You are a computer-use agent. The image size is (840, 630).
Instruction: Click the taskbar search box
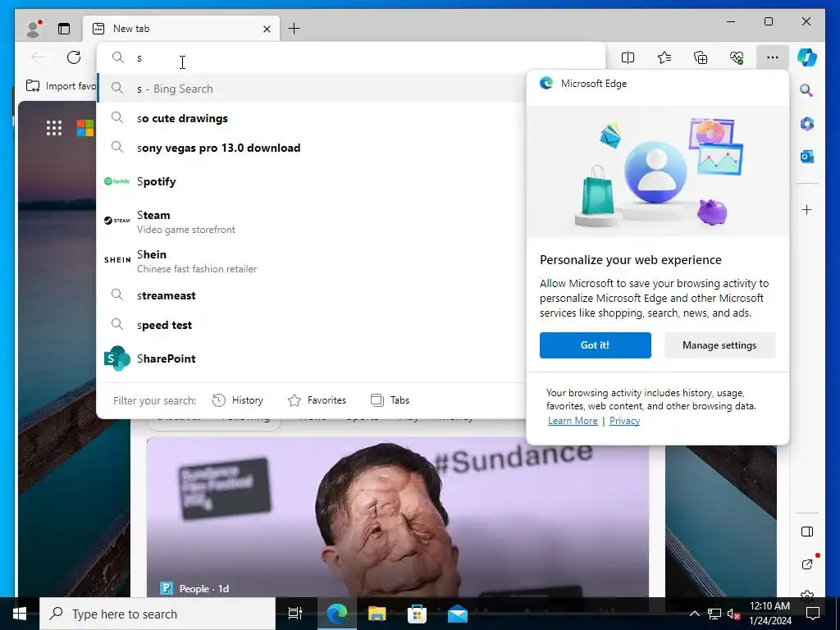click(157, 614)
